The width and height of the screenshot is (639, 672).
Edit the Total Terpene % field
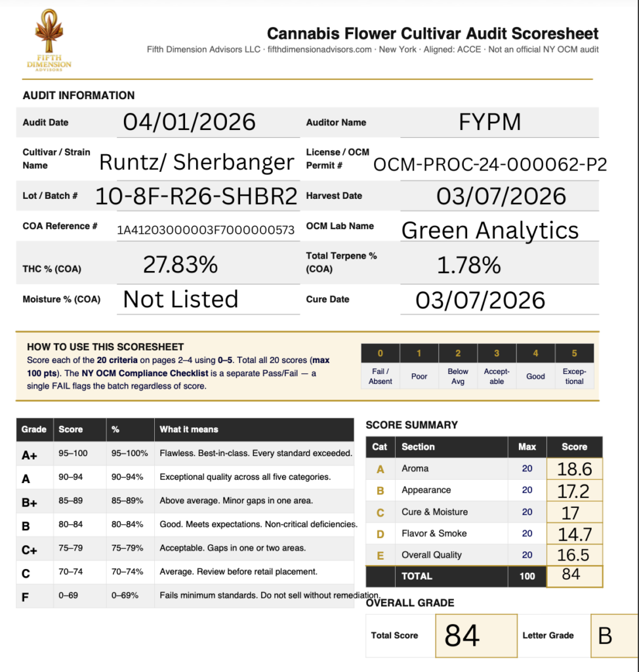pos(468,265)
